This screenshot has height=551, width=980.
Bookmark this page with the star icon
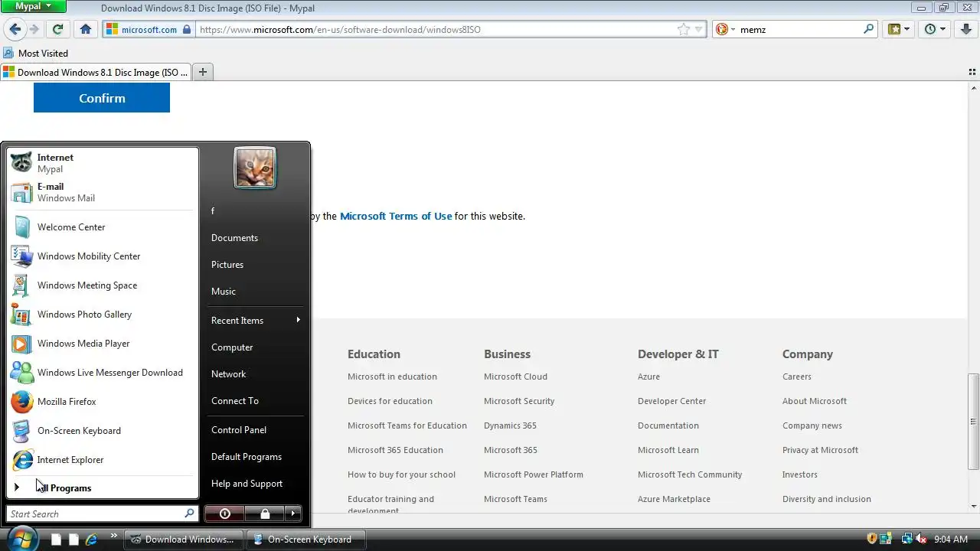point(683,29)
